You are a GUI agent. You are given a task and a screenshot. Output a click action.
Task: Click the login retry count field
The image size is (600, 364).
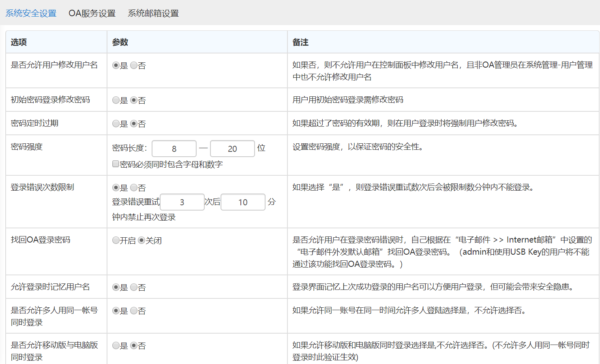(x=182, y=202)
